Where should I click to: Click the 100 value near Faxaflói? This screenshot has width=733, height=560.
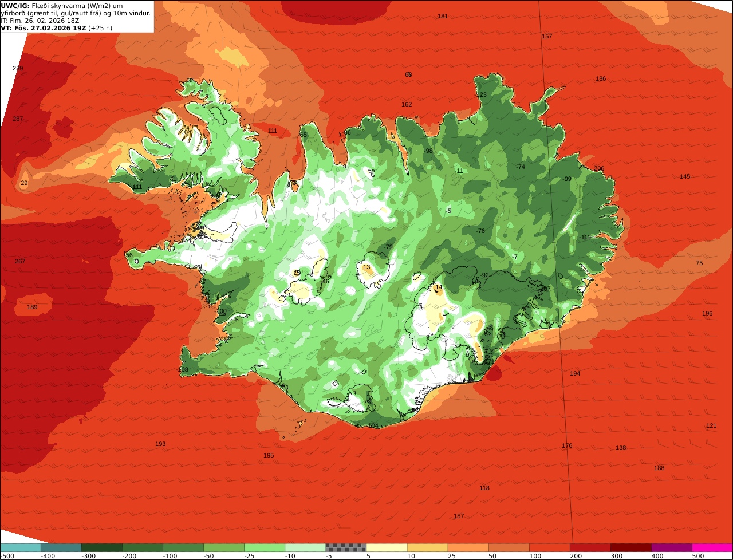coord(222,311)
